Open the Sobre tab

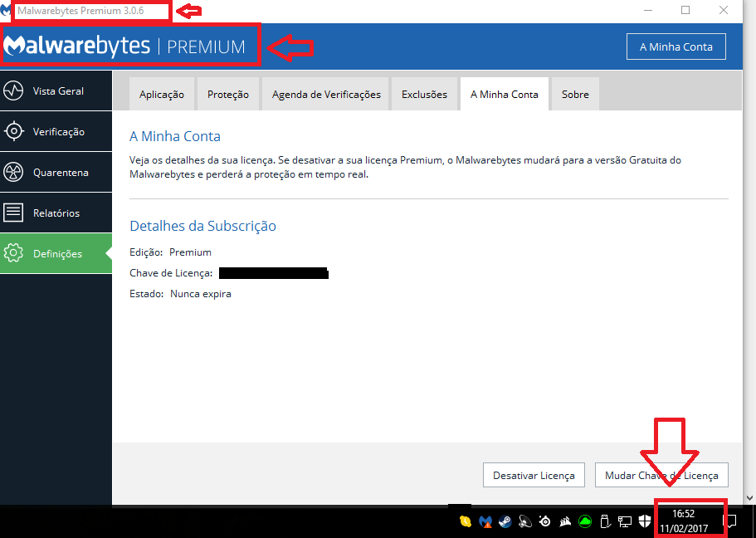[575, 94]
